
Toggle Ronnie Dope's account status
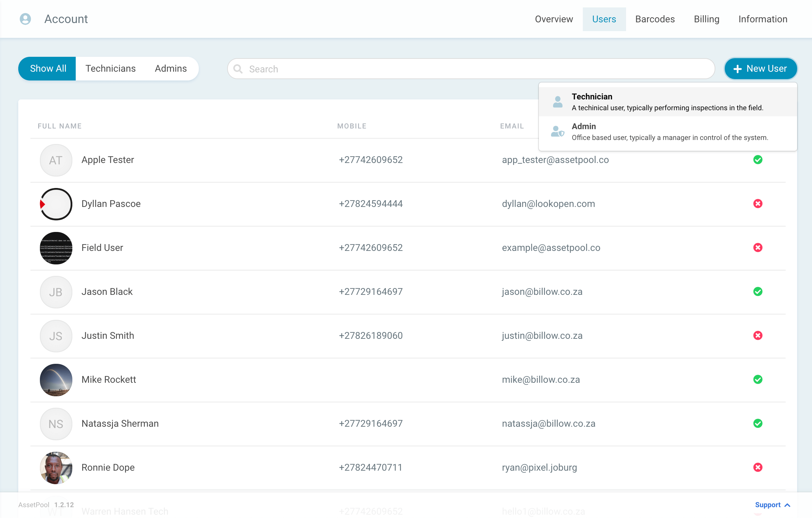(x=758, y=468)
